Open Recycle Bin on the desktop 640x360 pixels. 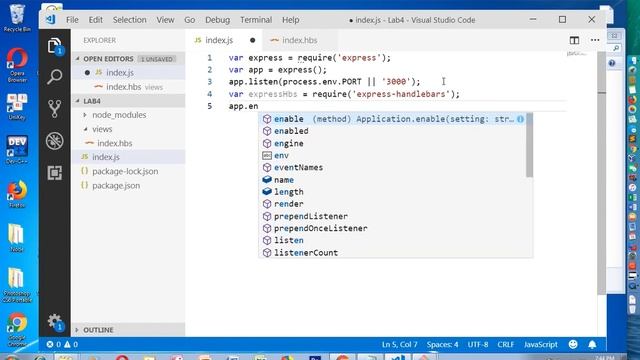[17, 18]
